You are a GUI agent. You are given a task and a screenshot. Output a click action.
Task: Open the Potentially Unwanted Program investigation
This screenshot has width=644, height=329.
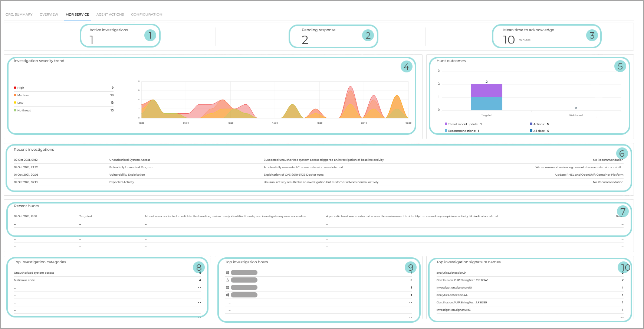click(131, 167)
